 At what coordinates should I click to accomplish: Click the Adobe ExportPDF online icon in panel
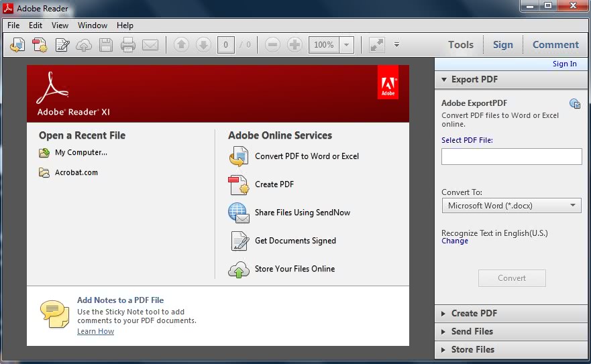point(574,103)
